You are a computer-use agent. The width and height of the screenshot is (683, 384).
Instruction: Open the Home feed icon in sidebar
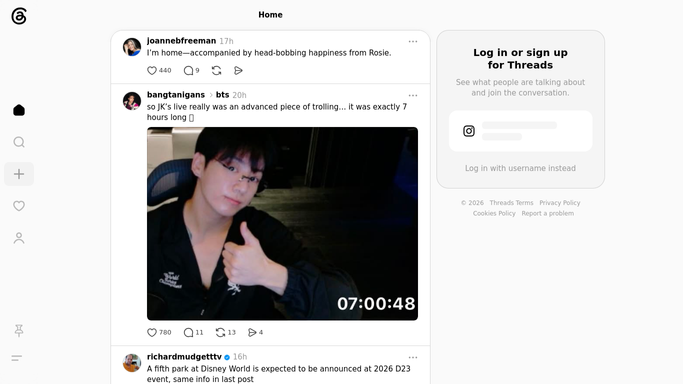click(19, 110)
